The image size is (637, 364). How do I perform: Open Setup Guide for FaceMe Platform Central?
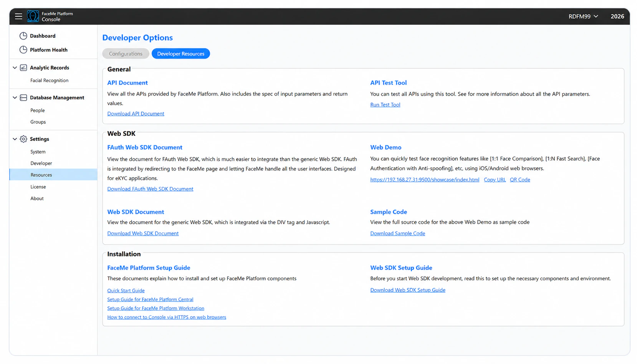(x=150, y=299)
